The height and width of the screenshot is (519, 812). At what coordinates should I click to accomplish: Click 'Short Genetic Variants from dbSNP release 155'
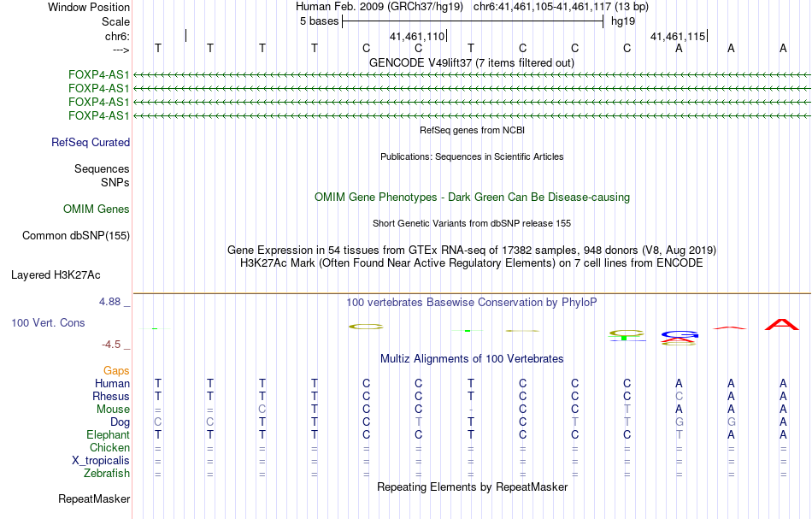(472, 224)
